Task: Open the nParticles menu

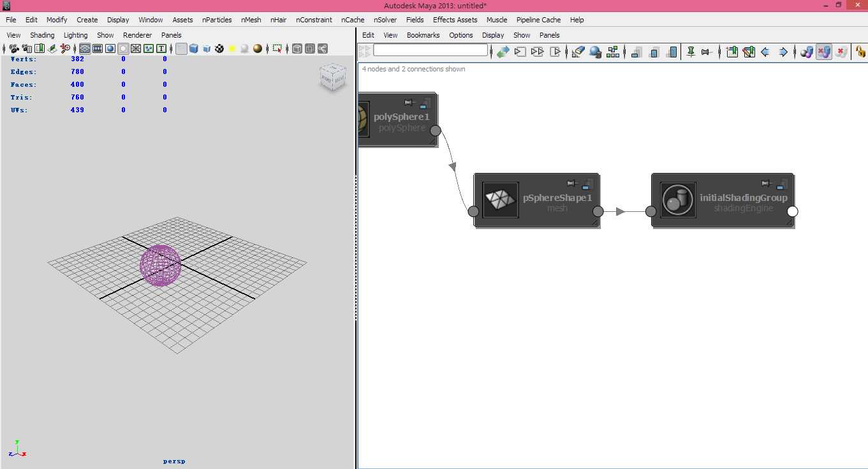Action: [217, 20]
